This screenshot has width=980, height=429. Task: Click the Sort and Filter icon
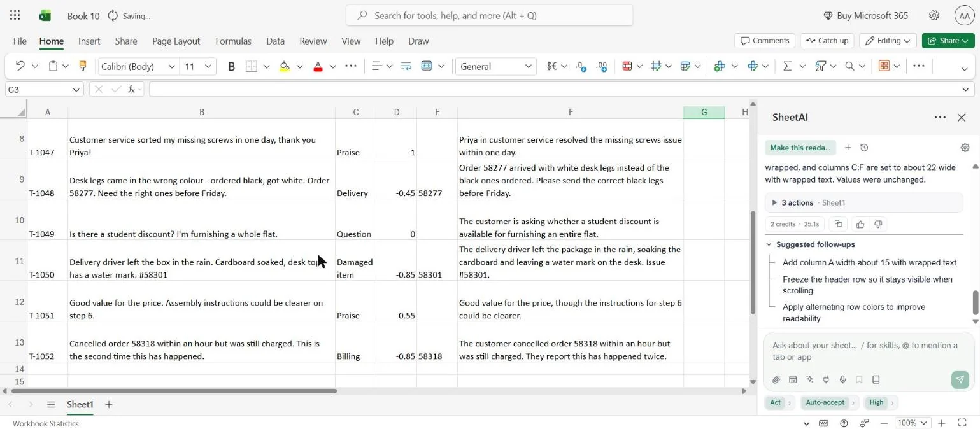click(x=820, y=66)
